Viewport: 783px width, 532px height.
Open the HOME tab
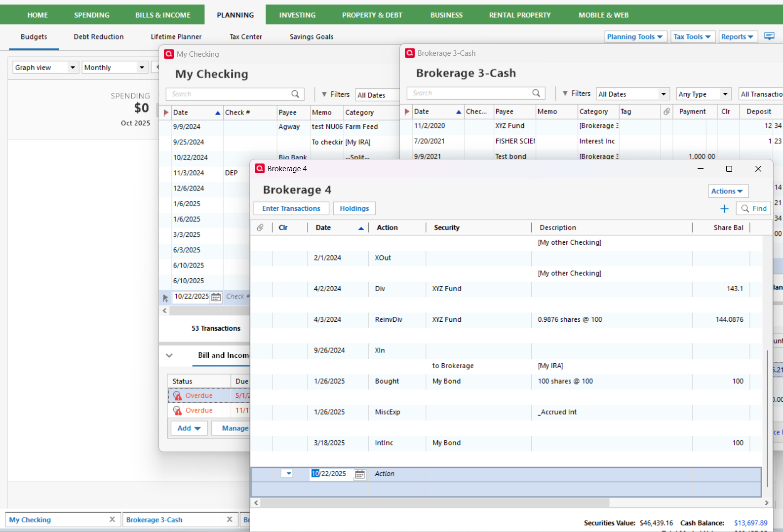point(38,15)
